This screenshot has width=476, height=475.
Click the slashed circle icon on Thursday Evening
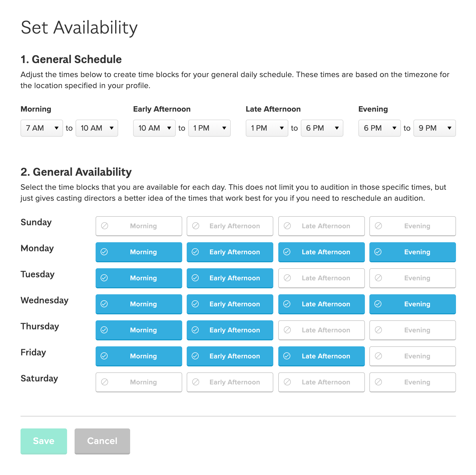(378, 330)
